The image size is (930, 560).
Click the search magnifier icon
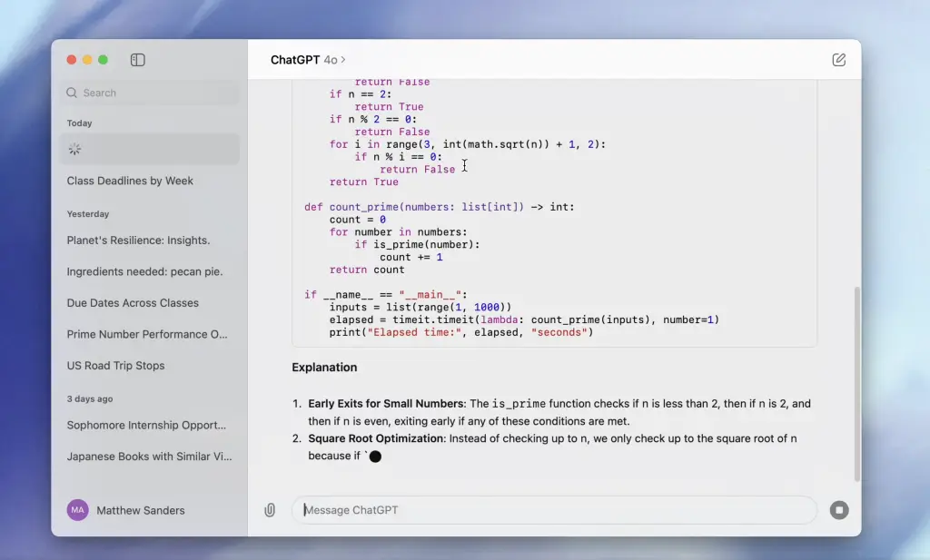click(x=72, y=93)
